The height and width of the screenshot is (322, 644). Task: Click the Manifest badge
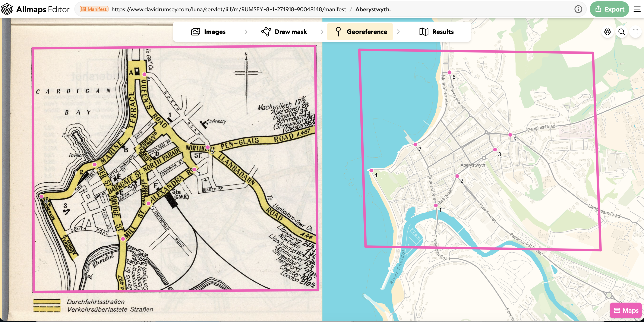tap(94, 9)
